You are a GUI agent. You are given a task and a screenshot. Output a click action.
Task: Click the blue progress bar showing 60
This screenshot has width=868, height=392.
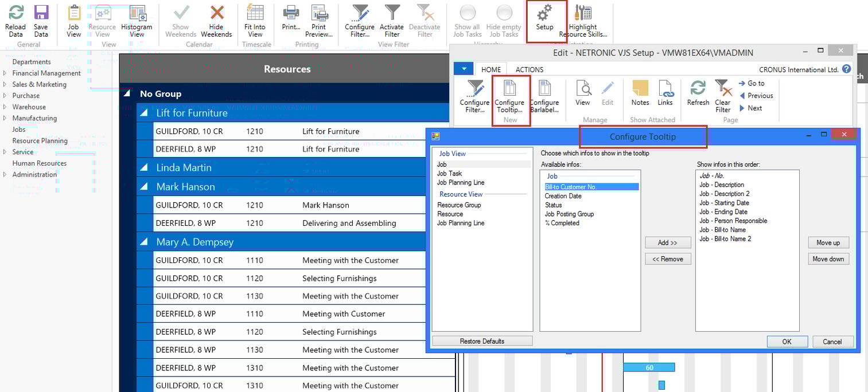649,367
